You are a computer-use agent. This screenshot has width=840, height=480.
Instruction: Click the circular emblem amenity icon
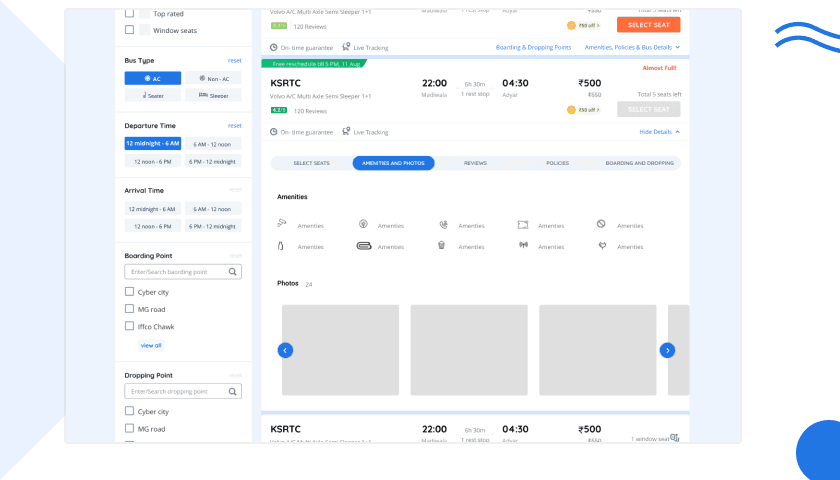363,224
